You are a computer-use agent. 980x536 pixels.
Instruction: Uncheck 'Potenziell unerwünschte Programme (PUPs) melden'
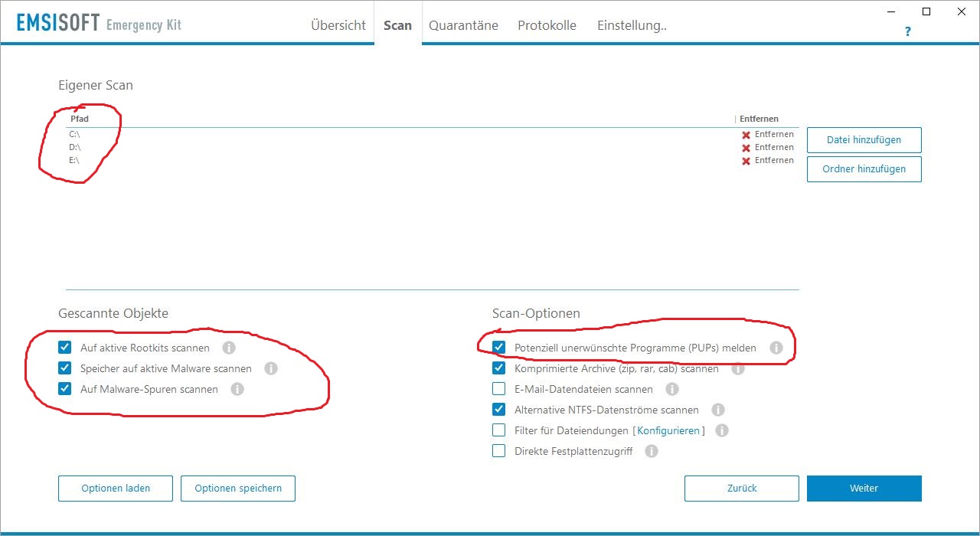(x=499, y=348)
